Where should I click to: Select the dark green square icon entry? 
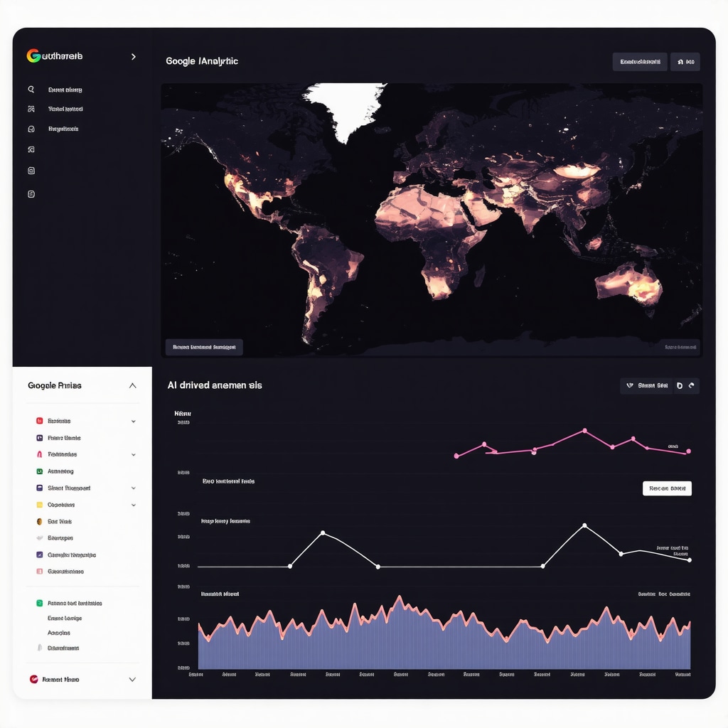(40, 471)
